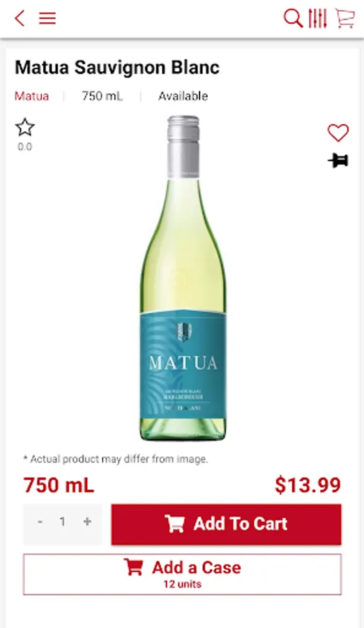
Task: Open the shopping cart icon
Action: click(345, 18)
